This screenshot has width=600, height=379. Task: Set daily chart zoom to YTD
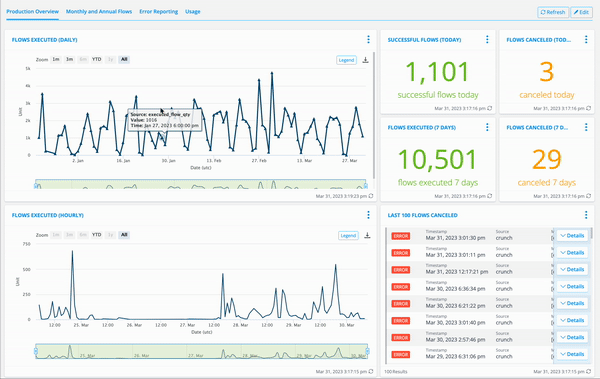point(96,59)
